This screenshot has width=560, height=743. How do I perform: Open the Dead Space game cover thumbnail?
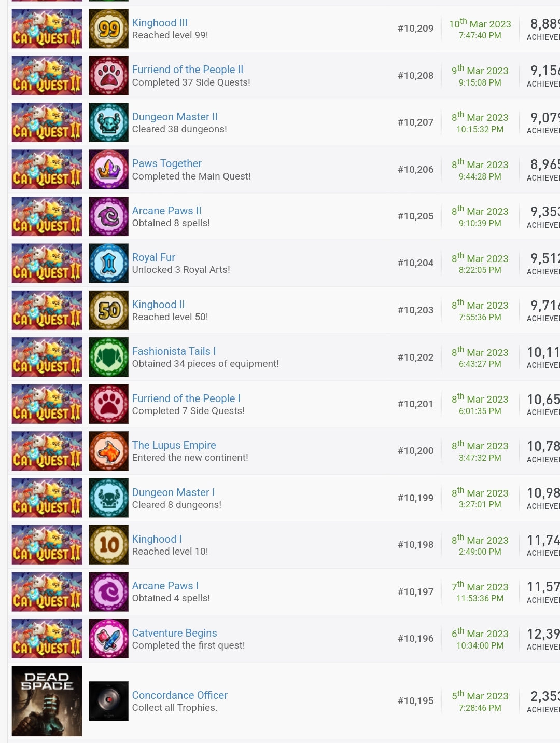(47, 701)
